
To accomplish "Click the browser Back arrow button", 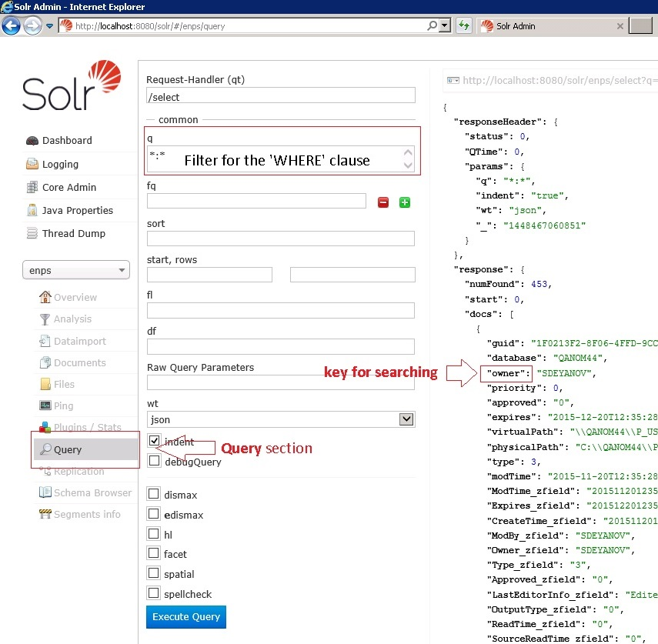I will pyautogui.click(x=12, y=26).
